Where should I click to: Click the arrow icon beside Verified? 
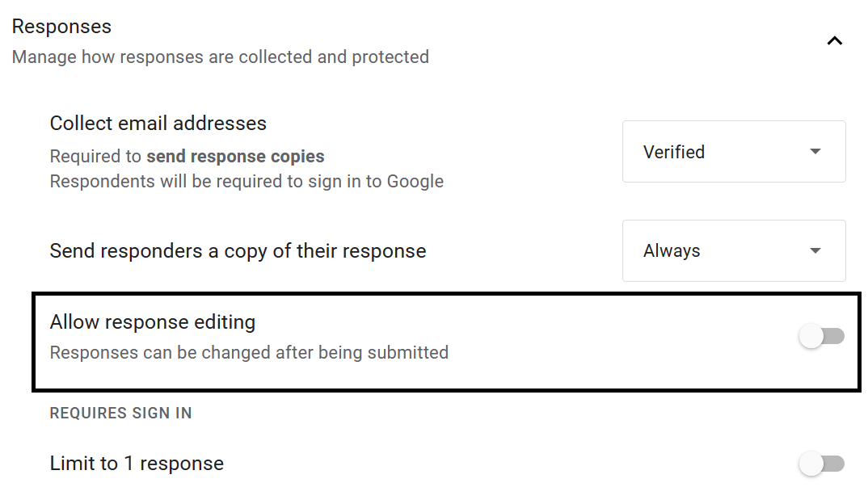(815, 152)
